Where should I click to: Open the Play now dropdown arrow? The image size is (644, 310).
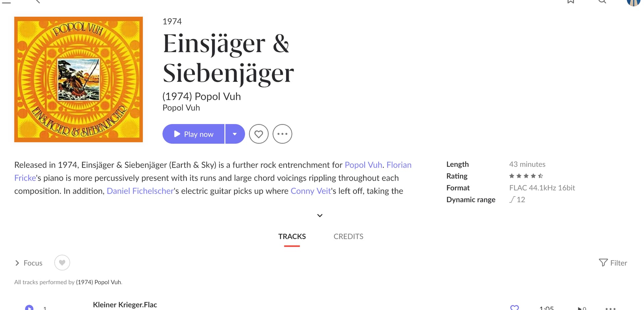(235, 134)
